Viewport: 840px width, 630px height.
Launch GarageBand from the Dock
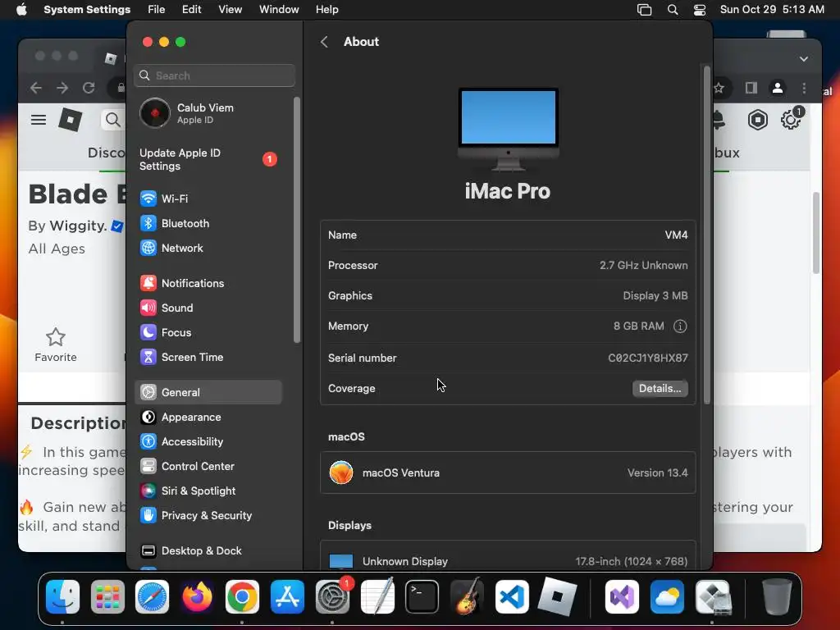(467, 596)
